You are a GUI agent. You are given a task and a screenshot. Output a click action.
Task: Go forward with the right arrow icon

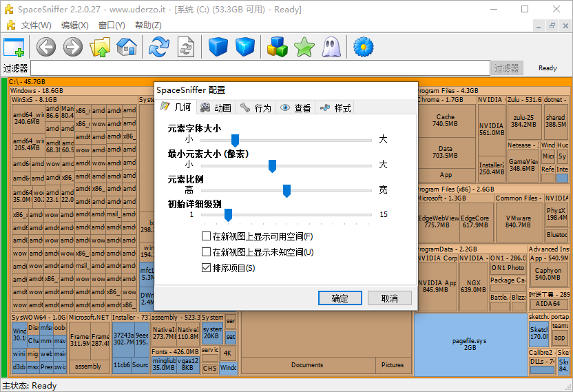point(73,47)
